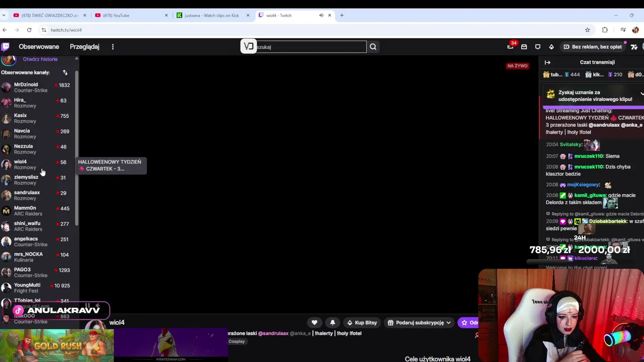Screen dimensions: 644x362
Task: Open Chrome profile avatar
Action: (635, 30)
